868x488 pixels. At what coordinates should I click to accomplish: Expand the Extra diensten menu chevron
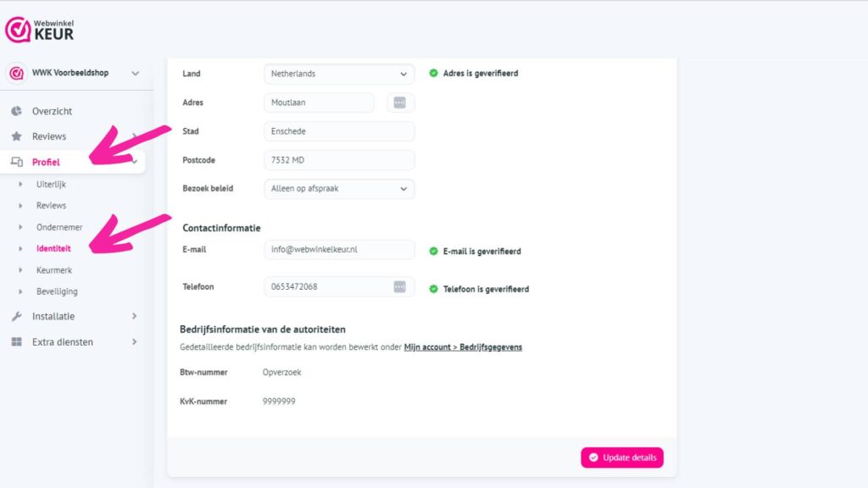134,342
